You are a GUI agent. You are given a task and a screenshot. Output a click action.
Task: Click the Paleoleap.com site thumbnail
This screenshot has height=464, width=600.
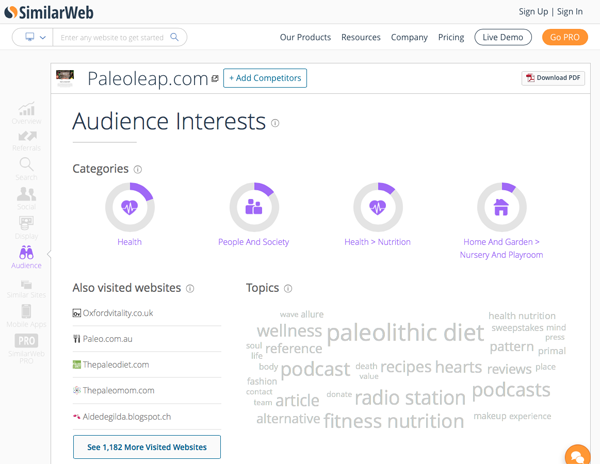coord(65,78)
